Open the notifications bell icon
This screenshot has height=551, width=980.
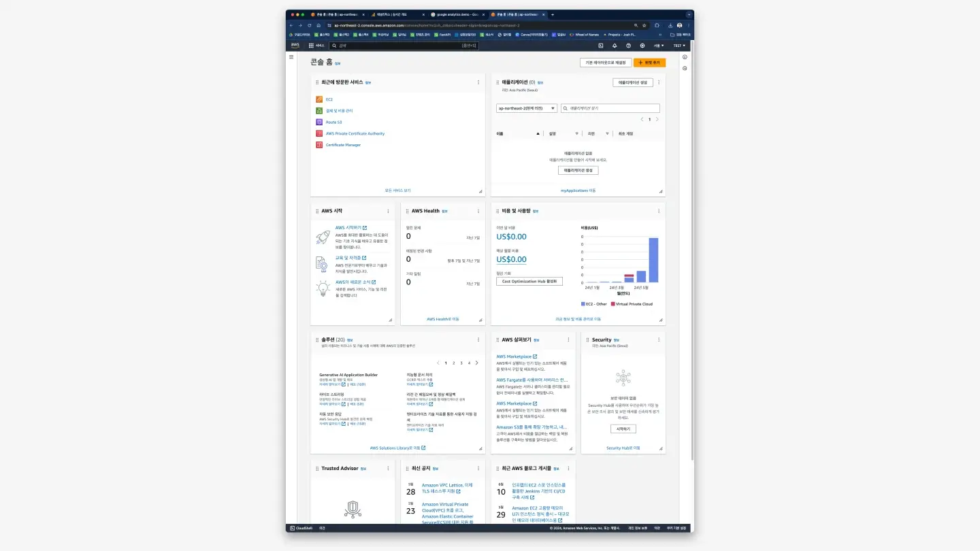pos(615,46)
